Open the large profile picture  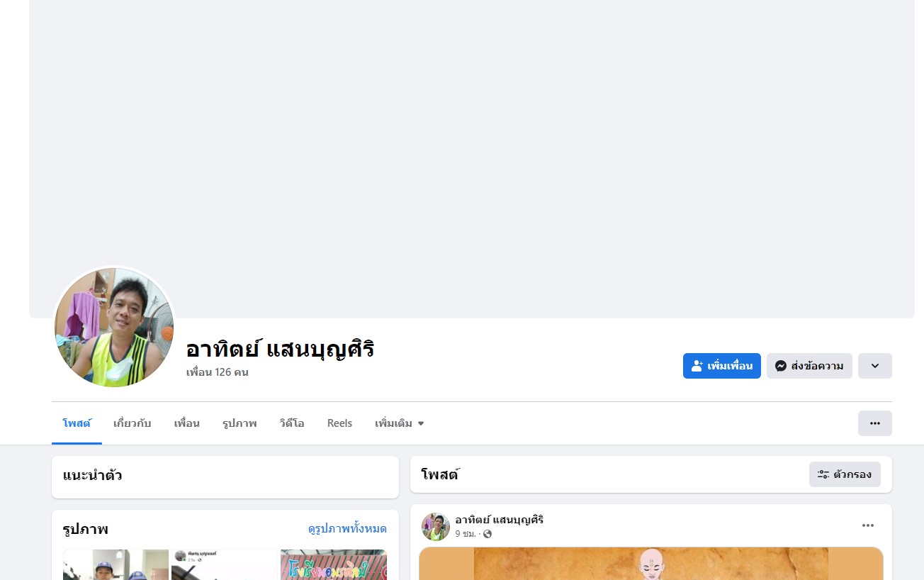[x=114, y=327]
